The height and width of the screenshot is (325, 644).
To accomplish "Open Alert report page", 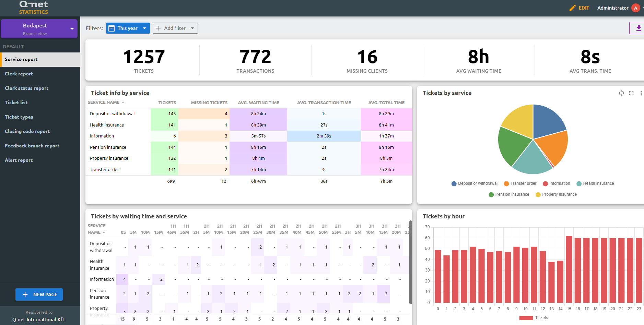I will click(x=40, y=160).
